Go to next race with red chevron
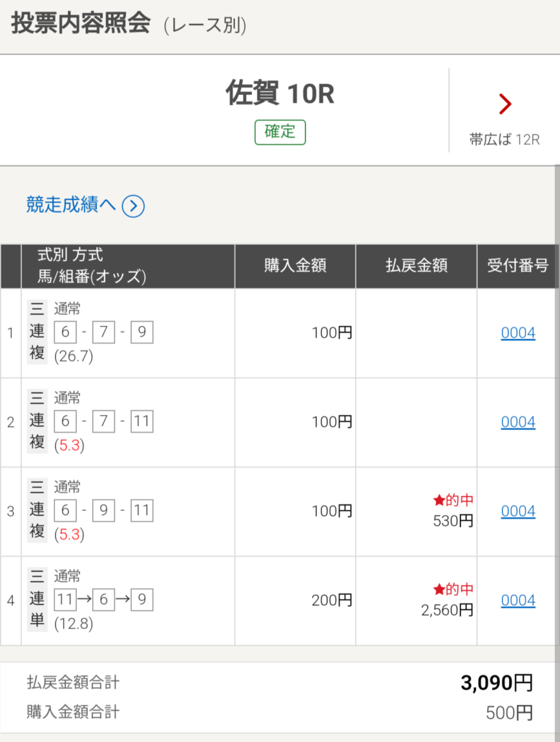Image resolution: width=560 pixels, height=742 pixels. click(505, 104)
